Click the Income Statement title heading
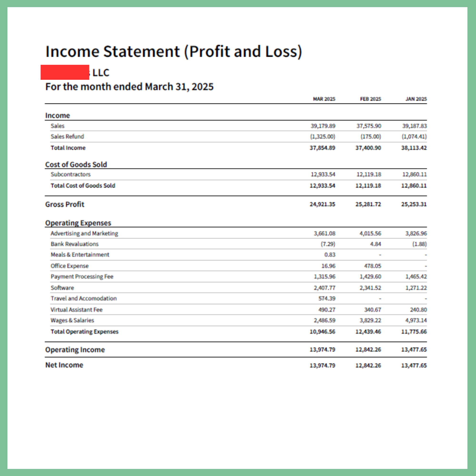The width and height of the screenshot is (476, 476). pyautogui.click(x=174, y=51)
